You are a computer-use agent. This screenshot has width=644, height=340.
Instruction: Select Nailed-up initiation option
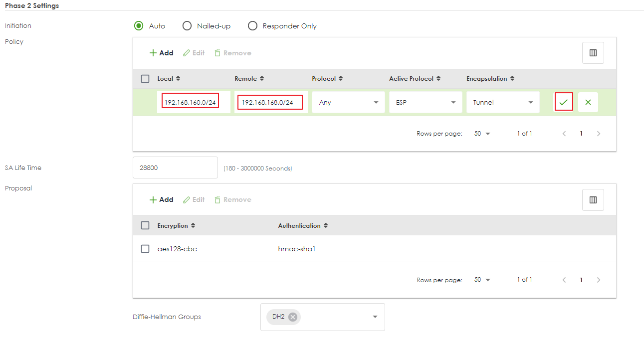click(187, 26)
